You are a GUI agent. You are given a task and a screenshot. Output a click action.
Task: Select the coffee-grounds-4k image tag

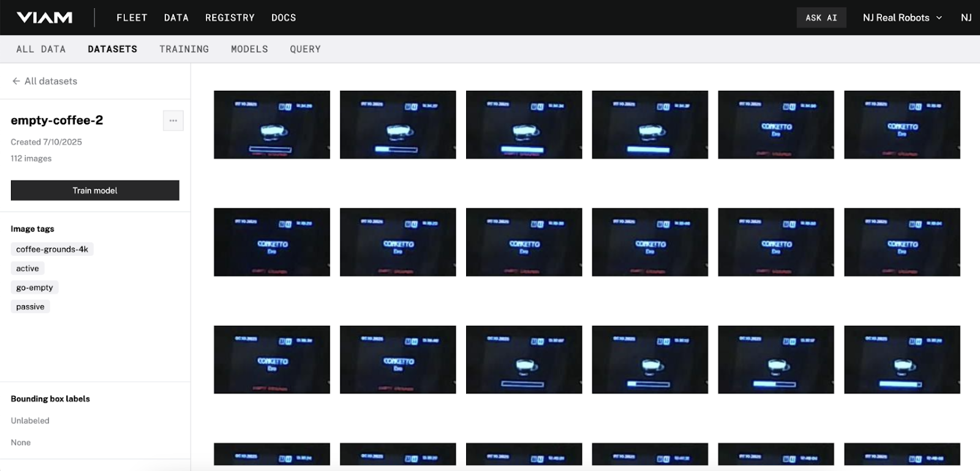[x=52, y=249]
